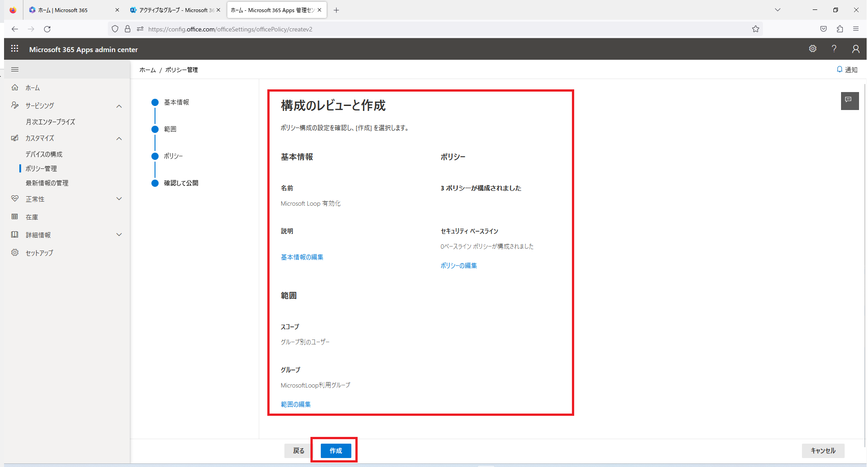This screenshot has height=467, width=868.
Task: Open the 範囲の編集 link
Action: (296, 404)
